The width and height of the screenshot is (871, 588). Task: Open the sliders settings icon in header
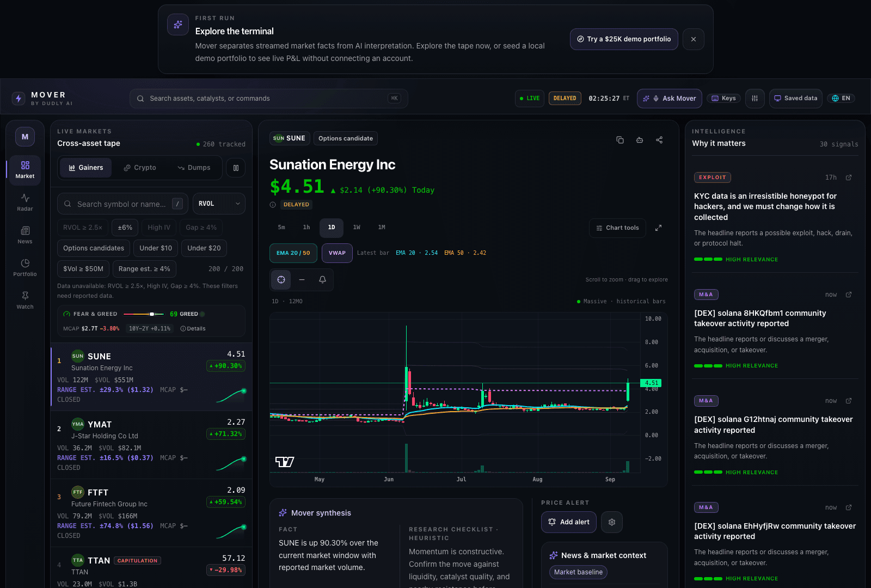(755, 99)
